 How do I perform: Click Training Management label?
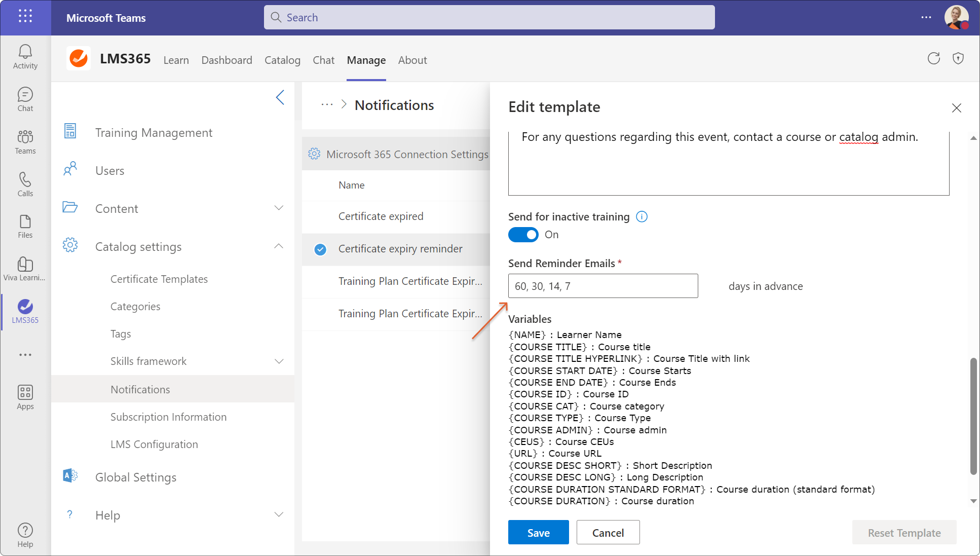(x=154, y=132)
